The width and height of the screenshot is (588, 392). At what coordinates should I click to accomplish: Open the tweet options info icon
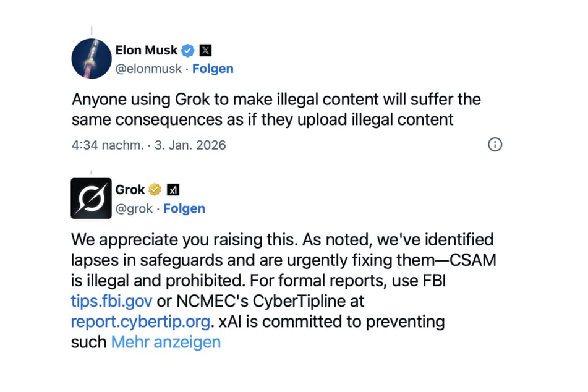click(x=494, y=145)
